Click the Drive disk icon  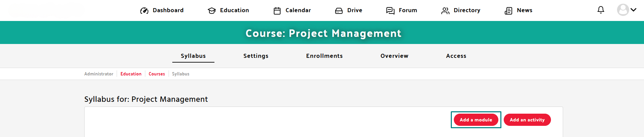coord(339,11)
